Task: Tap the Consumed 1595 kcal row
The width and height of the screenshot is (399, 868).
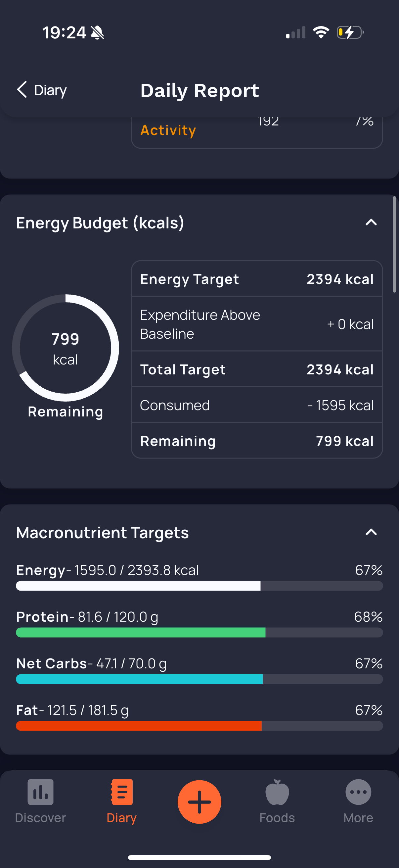Action: (257, 405)
